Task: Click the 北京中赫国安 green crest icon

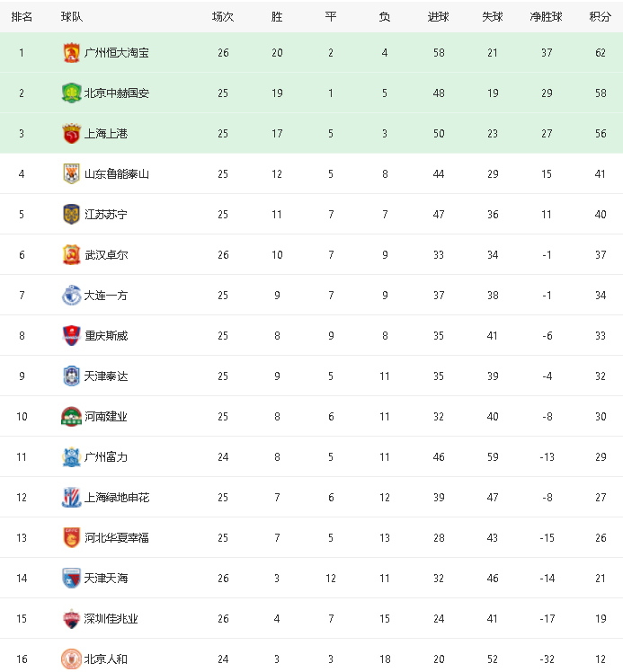Action: pos(71,93)
